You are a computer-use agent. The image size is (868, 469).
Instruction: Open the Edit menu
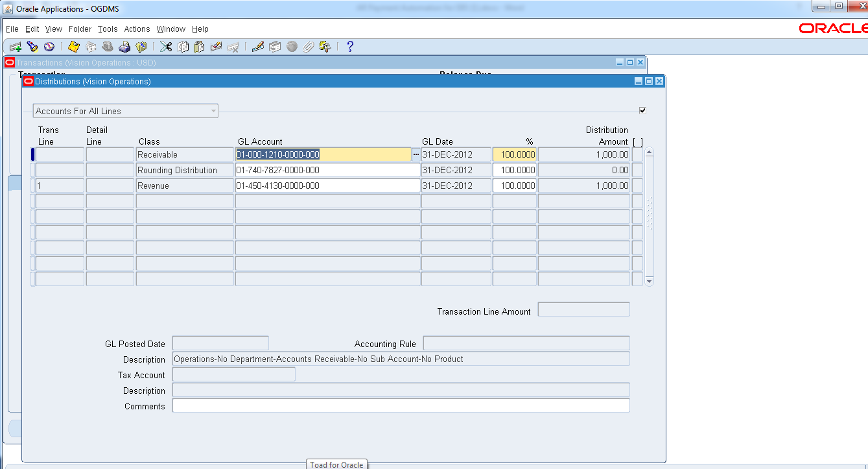[32, 29]
